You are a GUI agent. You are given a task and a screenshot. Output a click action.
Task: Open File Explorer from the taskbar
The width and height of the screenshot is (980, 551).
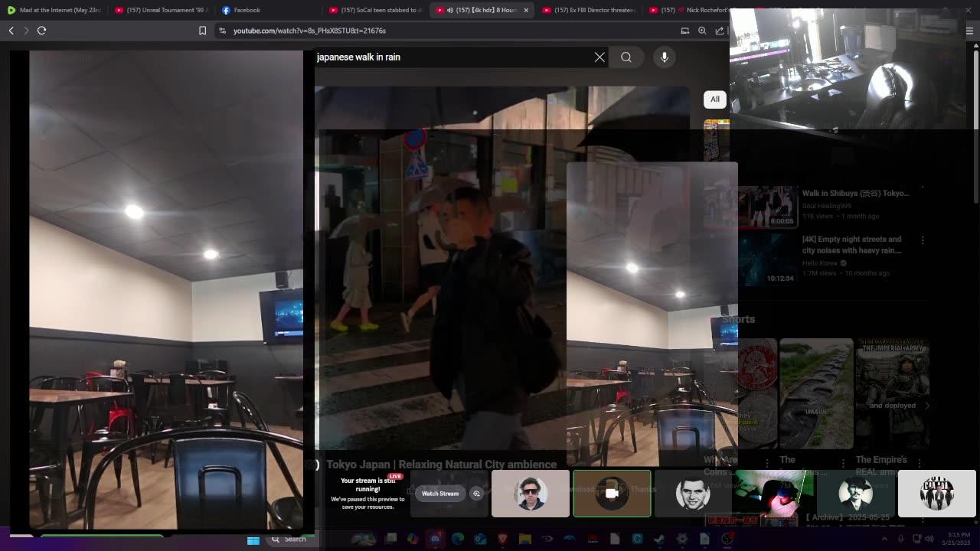[x=525, y=540]
